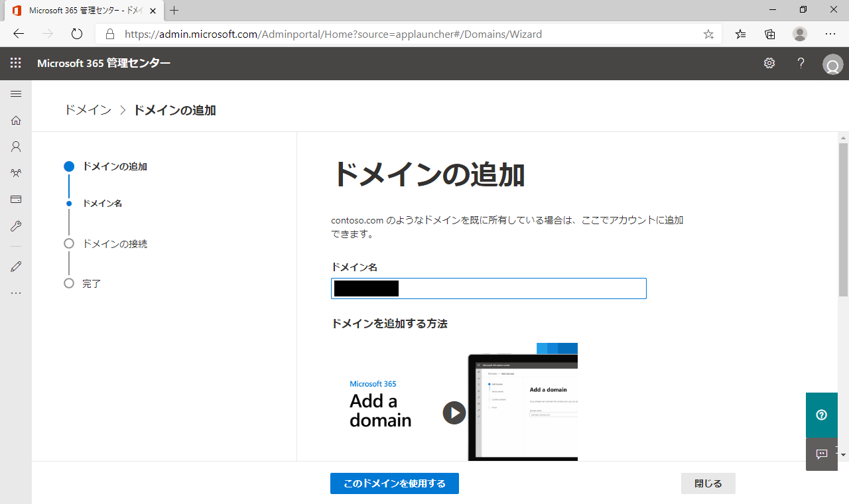Image resolution: width=849 pixels, height=504 pixels.
Task: Open the feedback chat button
Action: pyautogui.click(x=822, y=454)
